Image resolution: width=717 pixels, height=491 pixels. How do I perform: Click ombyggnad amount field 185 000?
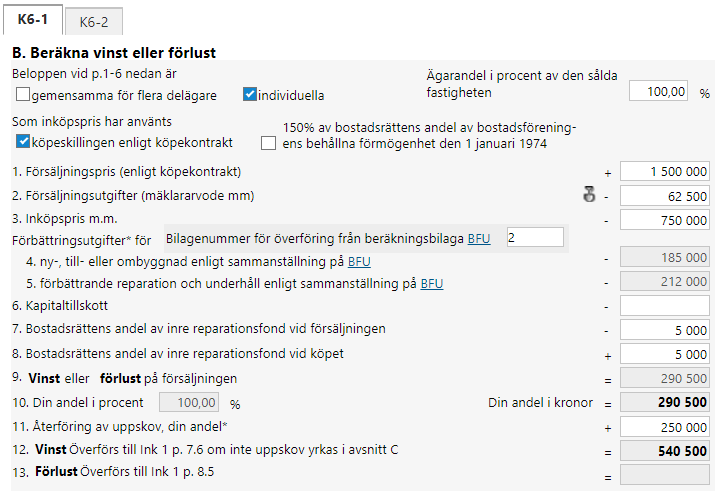pyautogui.click(x=665, y=257)
